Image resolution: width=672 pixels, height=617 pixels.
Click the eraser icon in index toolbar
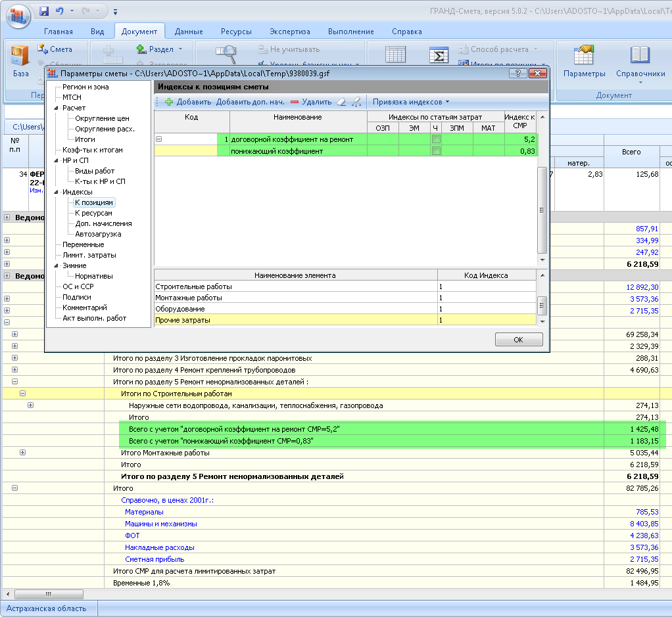341,102
